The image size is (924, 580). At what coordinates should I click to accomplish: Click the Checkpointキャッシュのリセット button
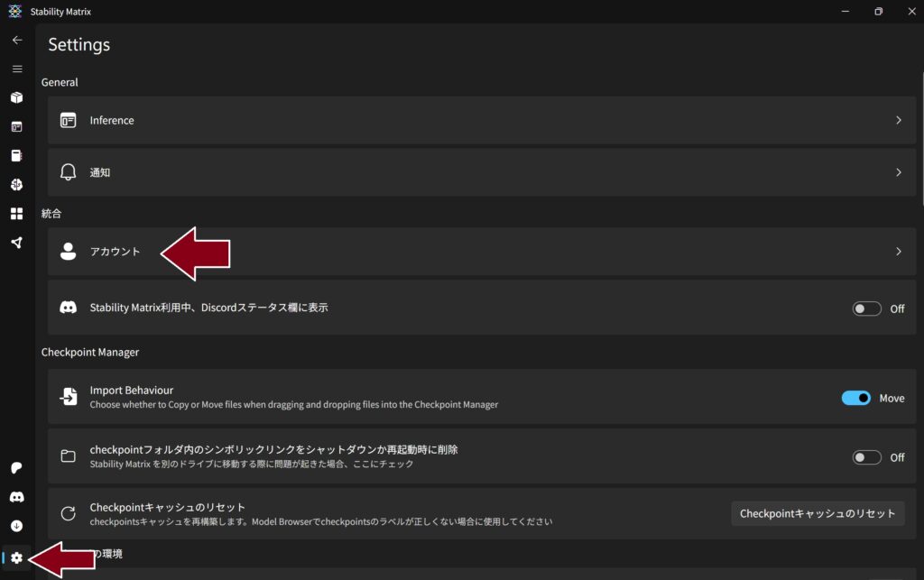[x=818, y=513]
